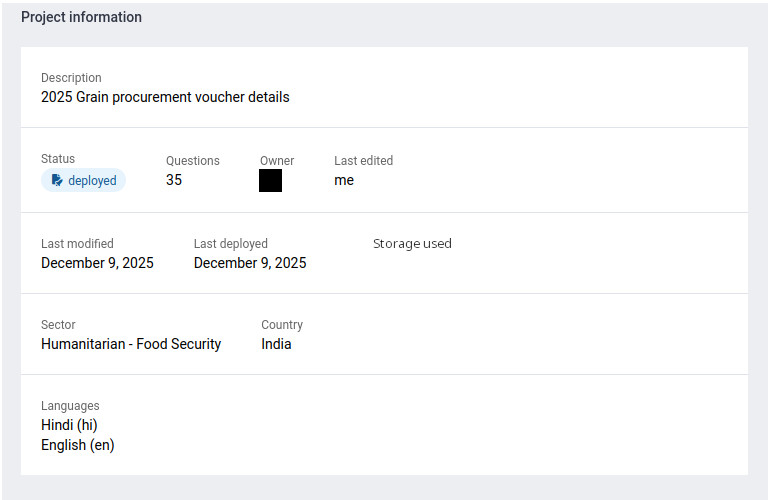Click the Last deployed date value
This screenshot has width=768, height=500.
pyautogui.click(x=250, y=263)
